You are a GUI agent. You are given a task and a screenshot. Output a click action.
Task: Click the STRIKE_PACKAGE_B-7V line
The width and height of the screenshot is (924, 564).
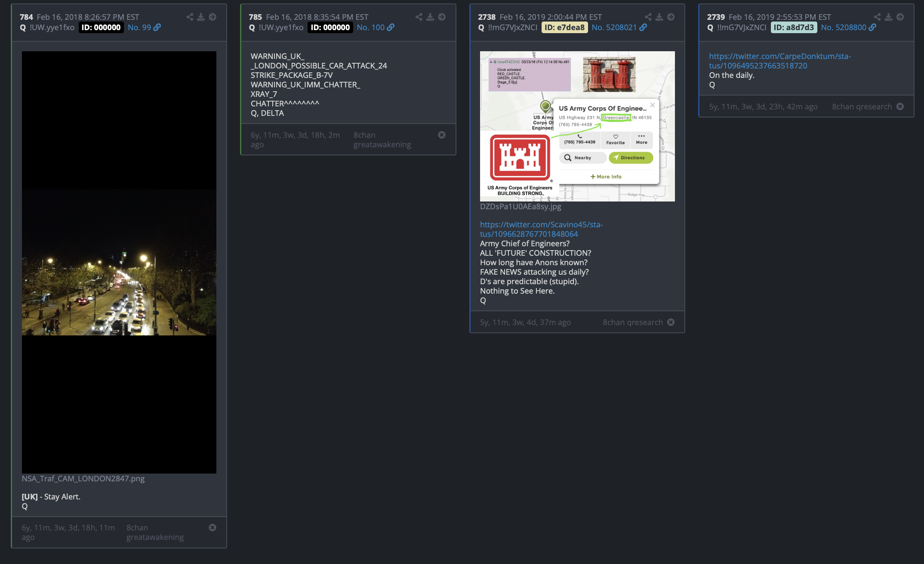tap(292, 75)
